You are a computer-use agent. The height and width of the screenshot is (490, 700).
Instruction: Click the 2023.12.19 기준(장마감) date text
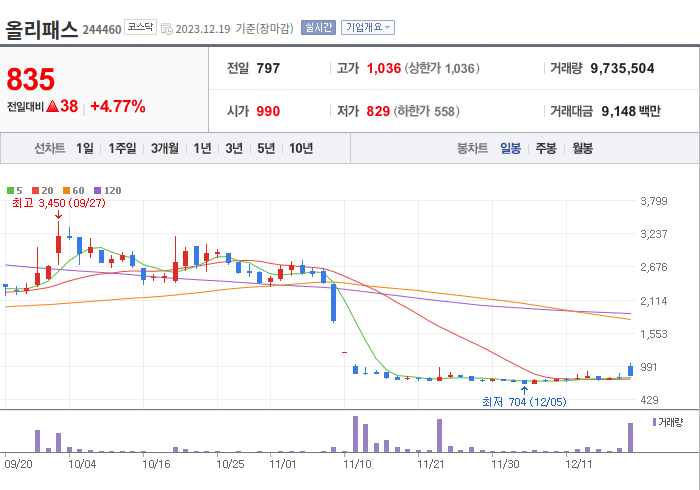234,29
